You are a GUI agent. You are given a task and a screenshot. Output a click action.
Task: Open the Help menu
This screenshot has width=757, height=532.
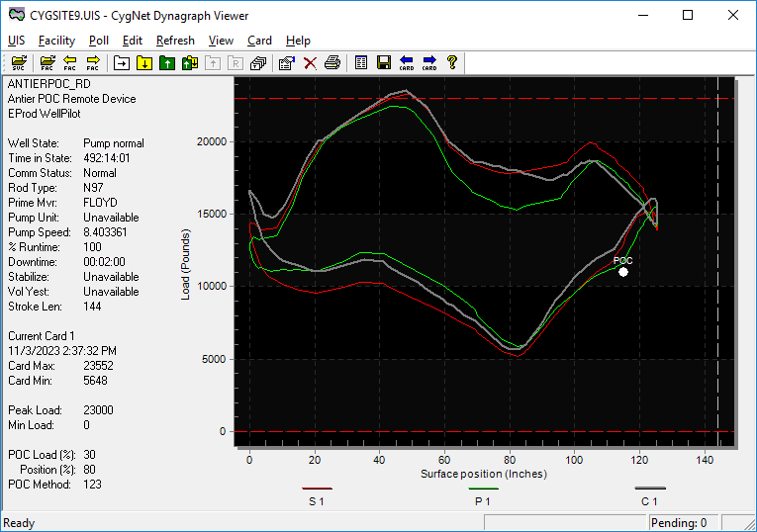pyautogui.click(x=298, y=41)
